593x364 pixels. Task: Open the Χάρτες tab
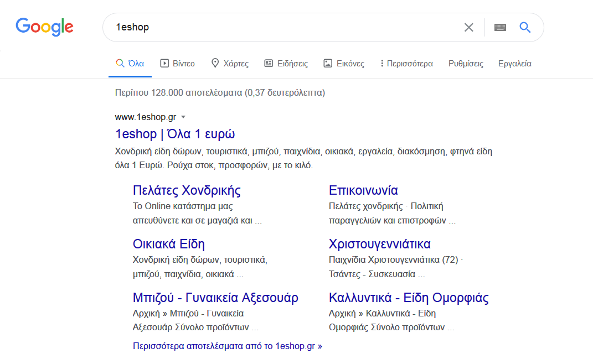pyautogui.click(x=230, y=64)
